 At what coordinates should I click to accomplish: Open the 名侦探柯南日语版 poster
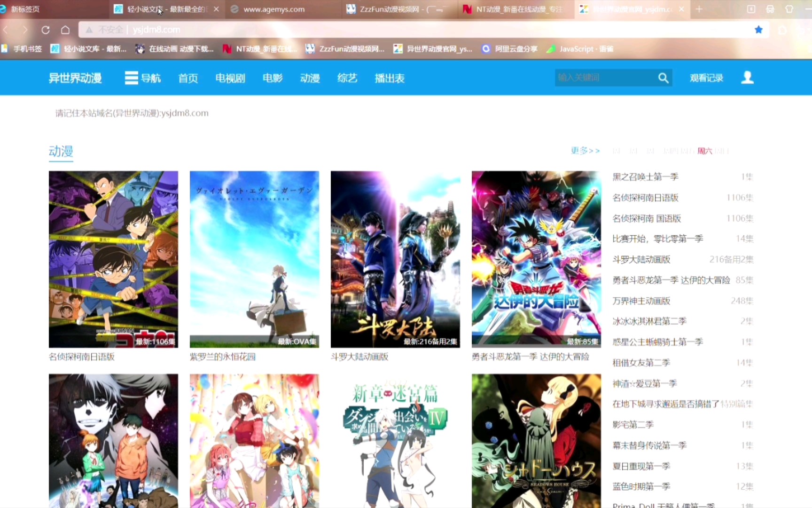point(113,259)
